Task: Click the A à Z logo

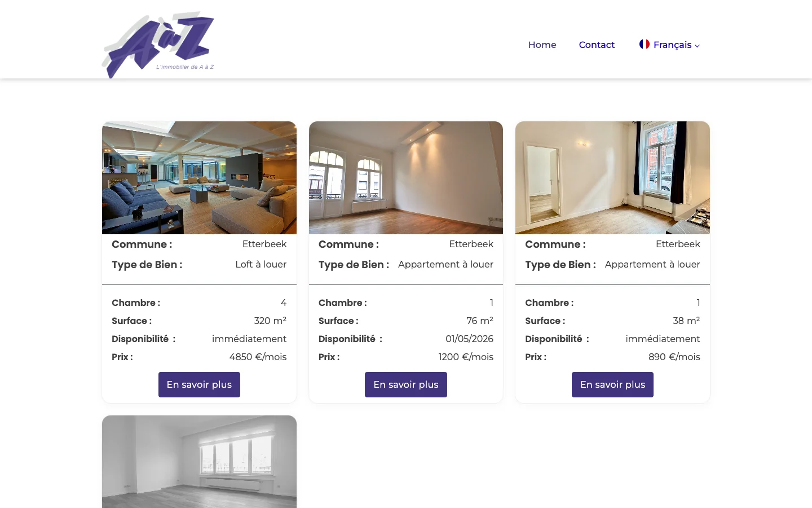Action: [158, 45]
